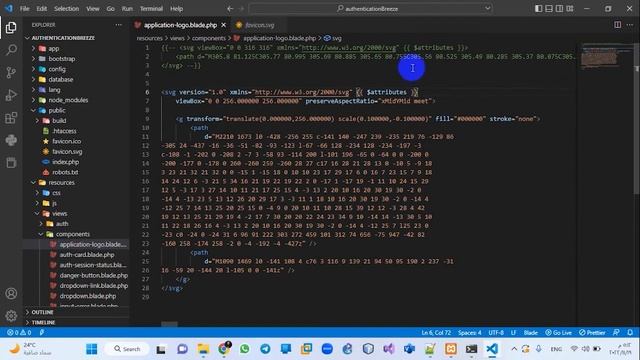Screen dimensions: 640x360
Task: Click the Prettier status item
Action: coord(592,333)
